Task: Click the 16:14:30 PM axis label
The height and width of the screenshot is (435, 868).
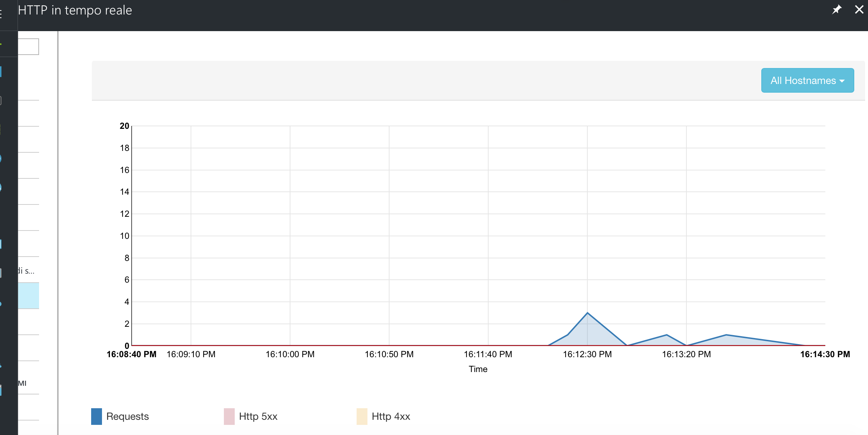Action: (825, 354)
